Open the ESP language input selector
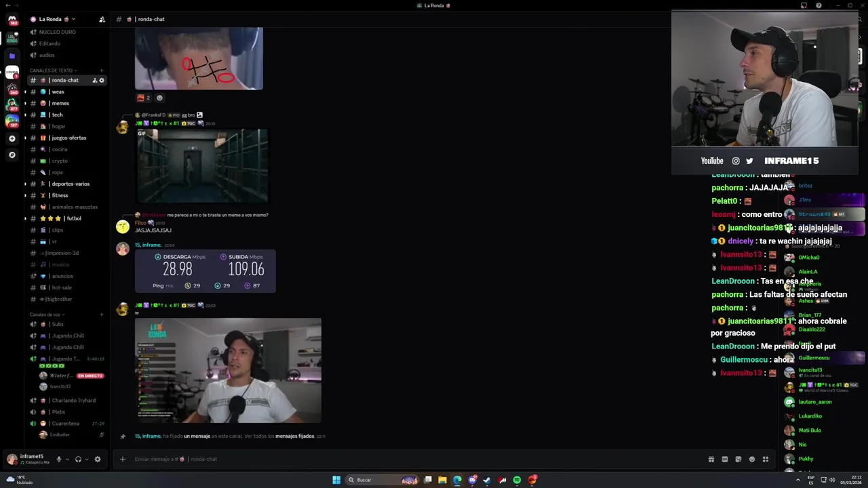The height and width of the screenshot is (488, 868). (x=810, y=480)
